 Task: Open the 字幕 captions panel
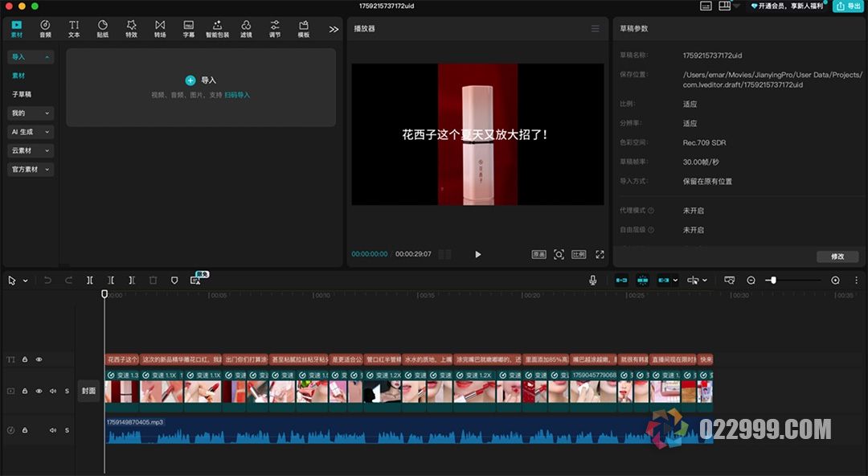pos(189,29)
